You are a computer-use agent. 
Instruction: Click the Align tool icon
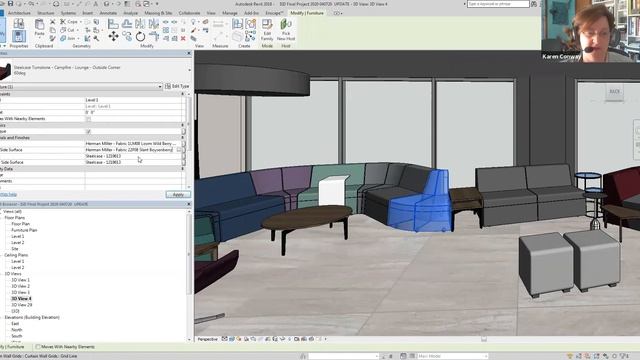point(113,24)
